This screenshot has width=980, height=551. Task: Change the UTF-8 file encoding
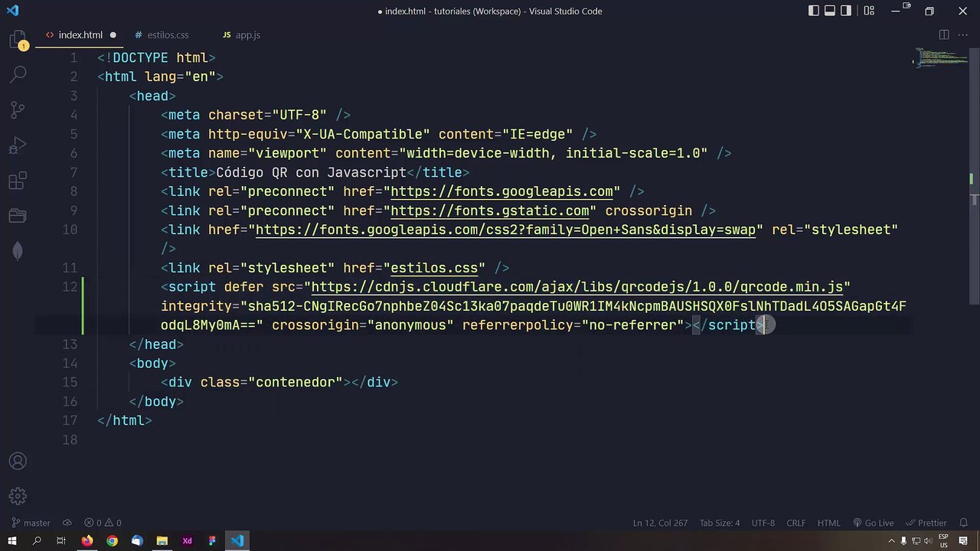click(763, 523)
